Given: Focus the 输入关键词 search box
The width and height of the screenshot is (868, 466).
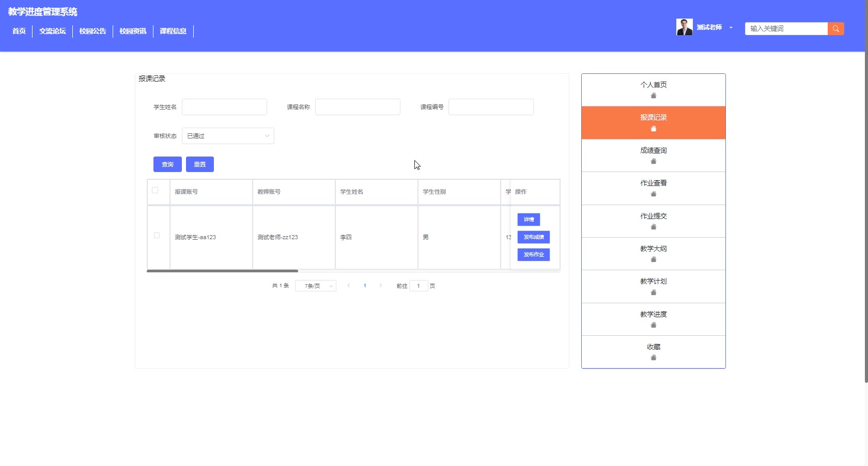Looking at the screenshot, I should click(786, 28).
